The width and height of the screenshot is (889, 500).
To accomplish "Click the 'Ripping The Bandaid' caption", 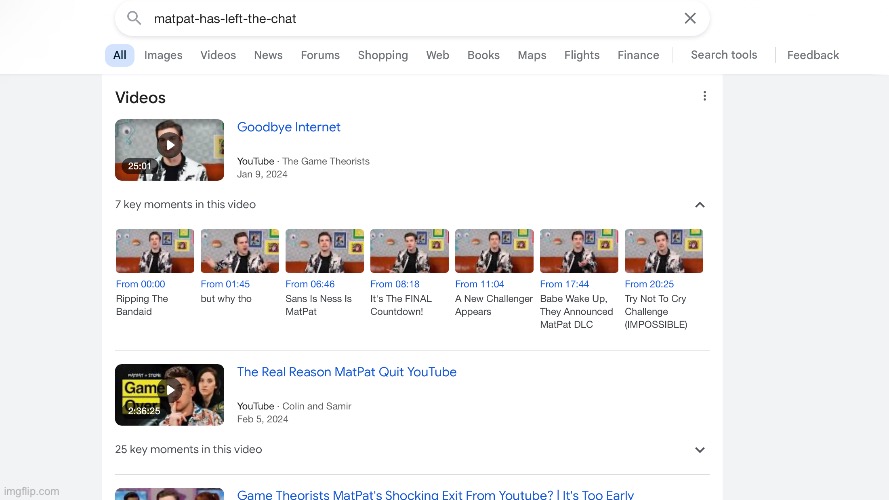I will click(x=142, y=305).
